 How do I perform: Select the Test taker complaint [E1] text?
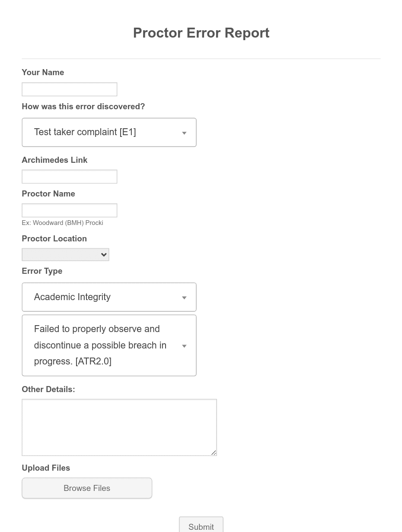85,132
